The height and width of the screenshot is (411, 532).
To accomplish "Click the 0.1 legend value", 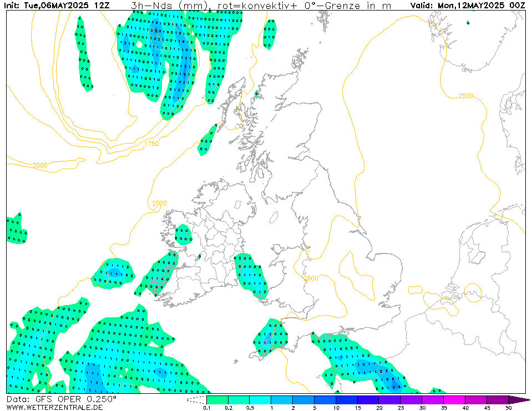I will [x=206, y=408].
